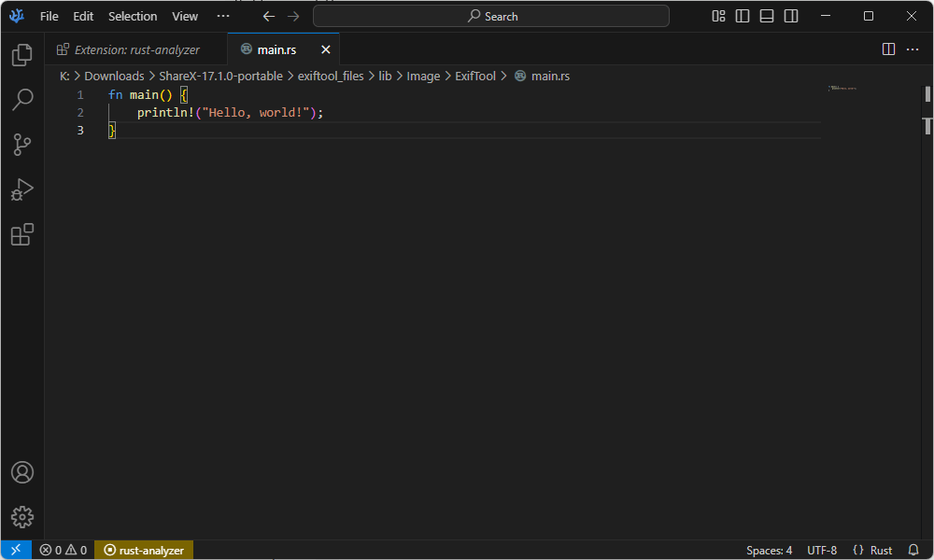934x560 pixels.
Task: Open the File menu
Action: 49,16
